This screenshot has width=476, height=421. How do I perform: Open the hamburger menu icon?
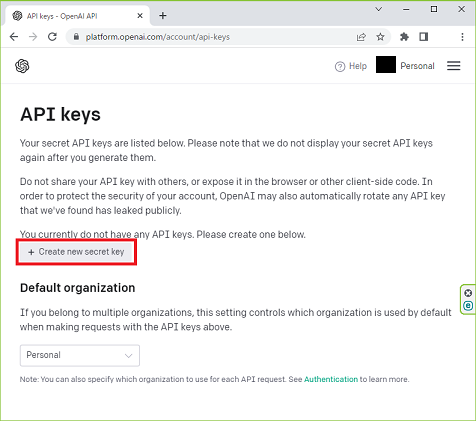[x=453, y=66]
